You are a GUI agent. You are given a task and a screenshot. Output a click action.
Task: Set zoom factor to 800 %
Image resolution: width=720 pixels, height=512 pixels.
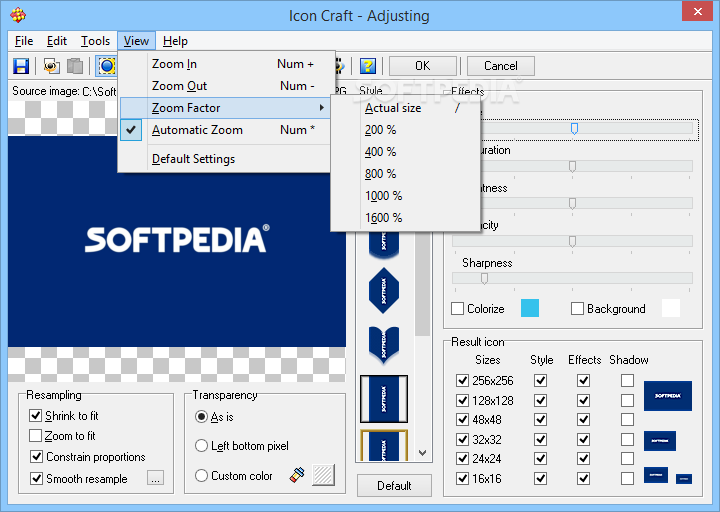[x=405, y=174]
